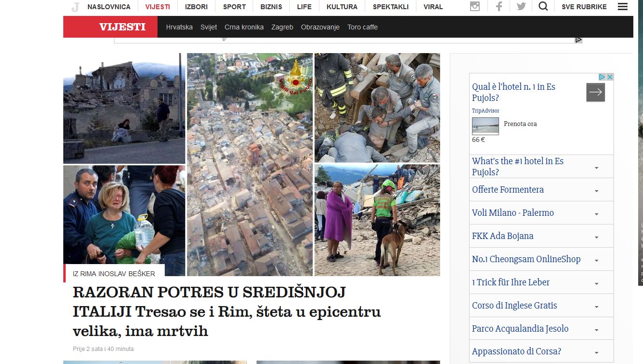643x364 pixels.
Task: Click the search magnifier icon
Action: click(543, 6)
